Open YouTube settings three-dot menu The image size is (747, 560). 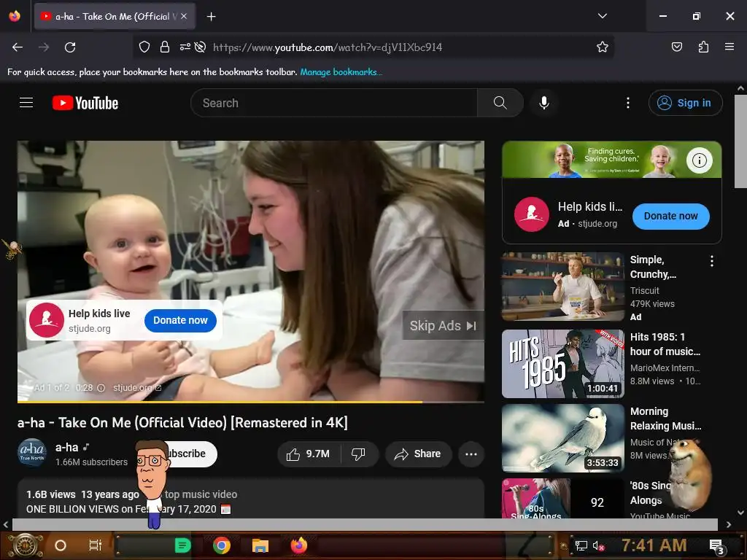[x=628, y=103]
